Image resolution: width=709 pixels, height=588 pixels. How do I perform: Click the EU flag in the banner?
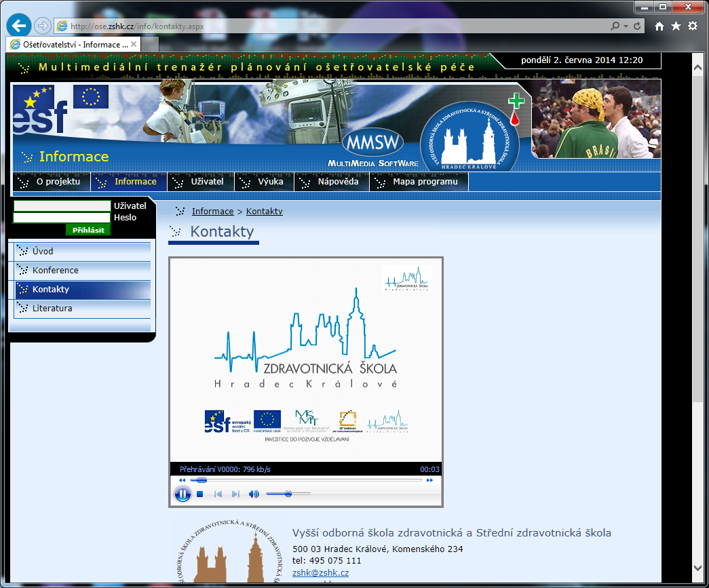click(x=90, y=96)
